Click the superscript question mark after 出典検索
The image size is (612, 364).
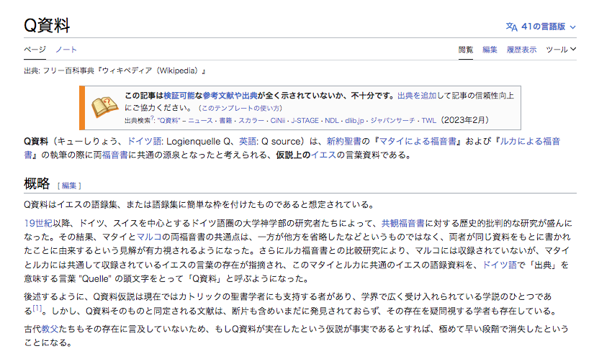pyautogui.click(x=152, y=118)
